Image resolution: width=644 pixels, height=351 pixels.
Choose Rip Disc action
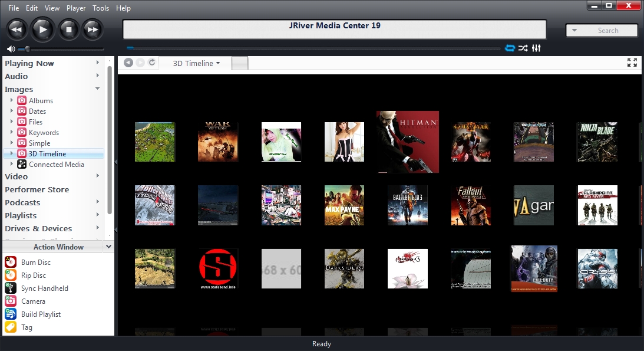click(33, 275)
